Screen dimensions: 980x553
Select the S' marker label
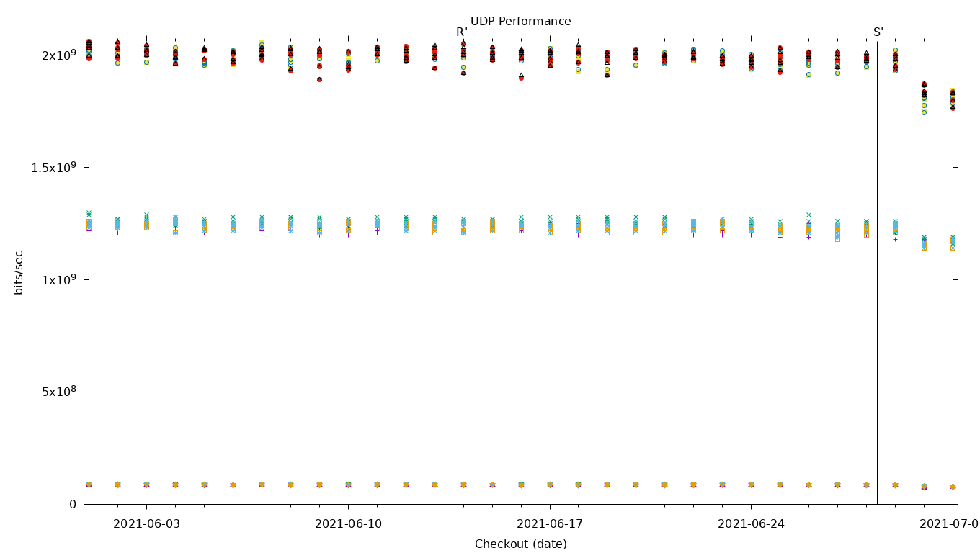[878, 32]
